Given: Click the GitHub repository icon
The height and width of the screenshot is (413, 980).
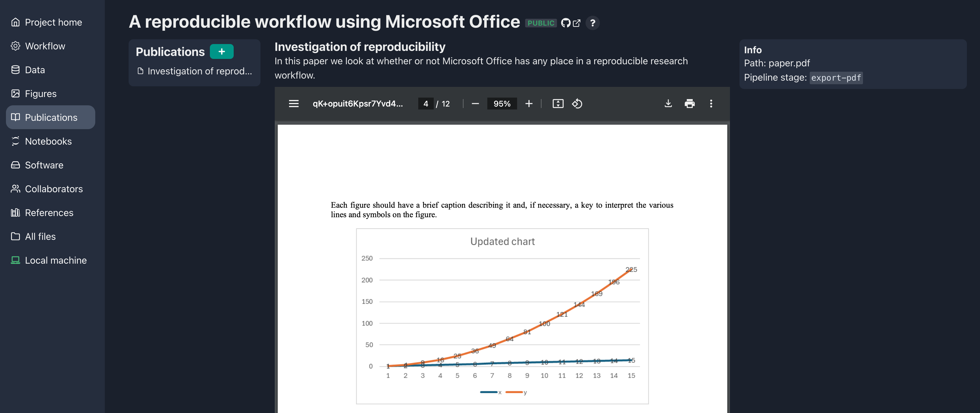Looking at the screenshot, I should click(x=565, y=23).
